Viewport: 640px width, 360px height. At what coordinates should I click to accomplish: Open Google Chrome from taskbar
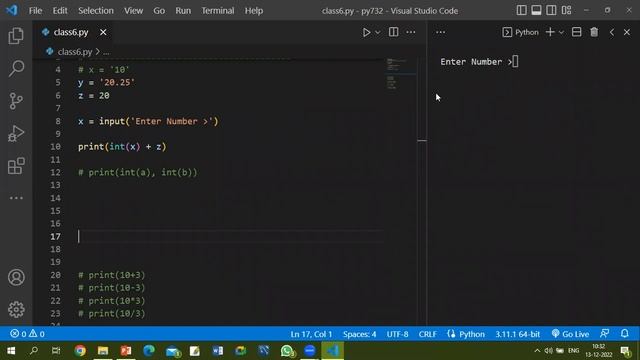click(x=80, y=351)
